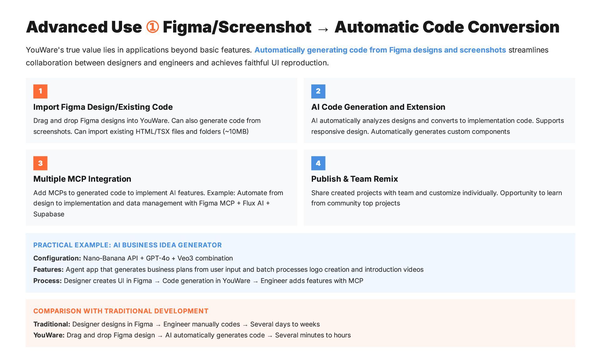
Task: Click the bold 'Traditional:' label
Action: (x=52, y=324)
